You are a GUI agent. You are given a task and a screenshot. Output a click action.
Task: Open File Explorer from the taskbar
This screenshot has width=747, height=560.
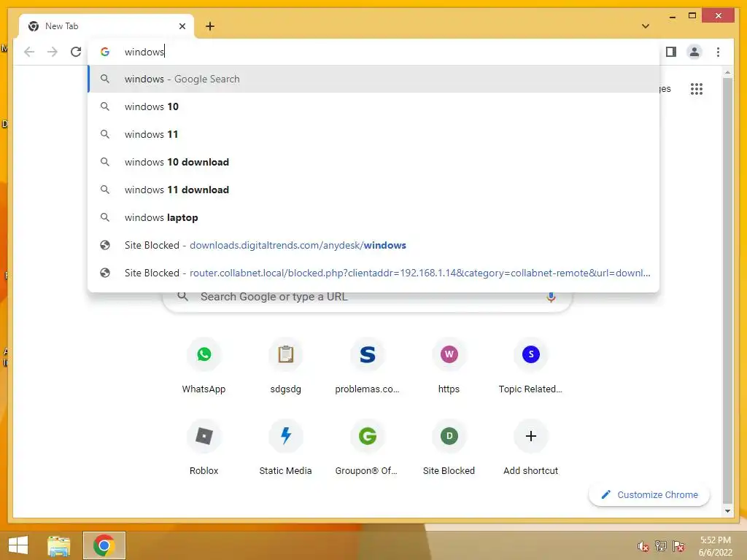click(x=58, y=545)
